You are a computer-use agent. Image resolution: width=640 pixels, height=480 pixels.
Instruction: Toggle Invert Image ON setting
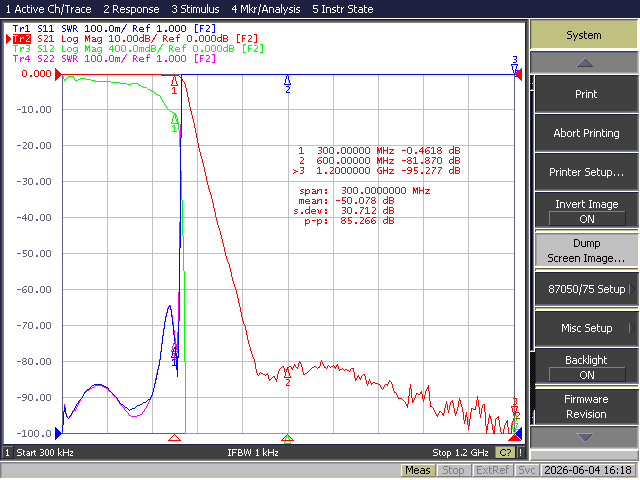[586, 211]
